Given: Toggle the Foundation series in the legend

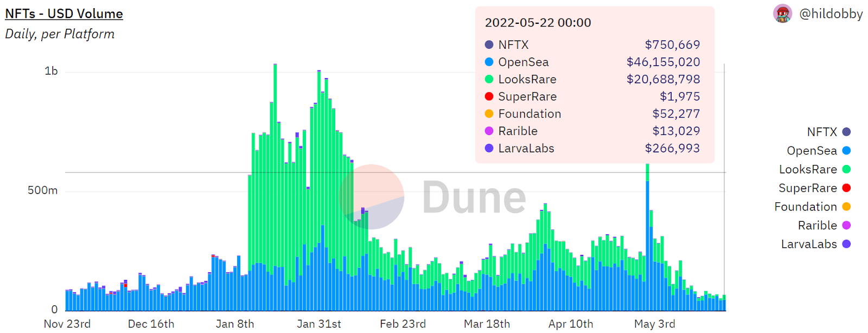Looking at the screenshot, I should tap(812, 207).
